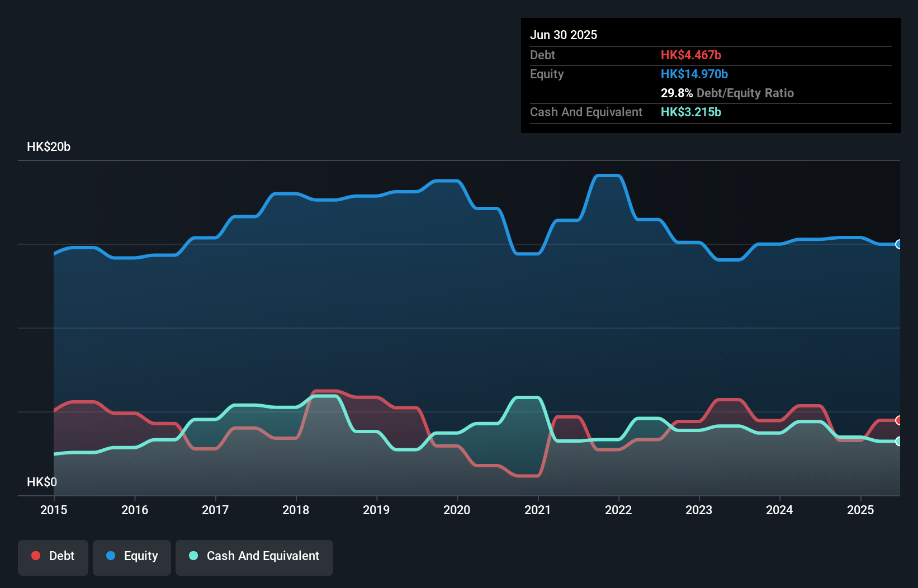
Task: Toggle the Equity series label in legend
Action: (141, 556)
